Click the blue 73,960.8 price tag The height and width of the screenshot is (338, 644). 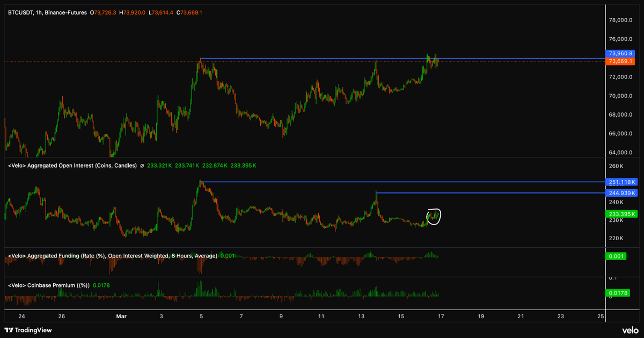621,54
